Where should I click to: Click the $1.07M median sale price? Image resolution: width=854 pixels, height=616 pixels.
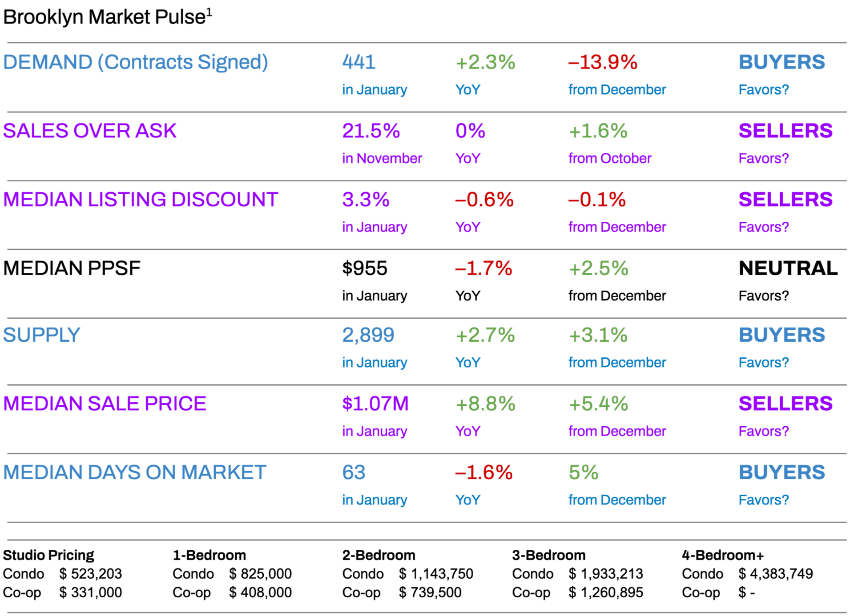tap(375, 404)
